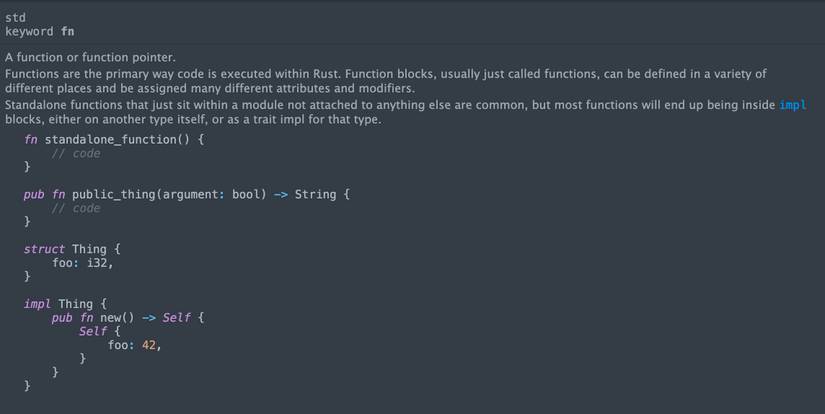Click the Self return type after arrow

coord(175,318)
